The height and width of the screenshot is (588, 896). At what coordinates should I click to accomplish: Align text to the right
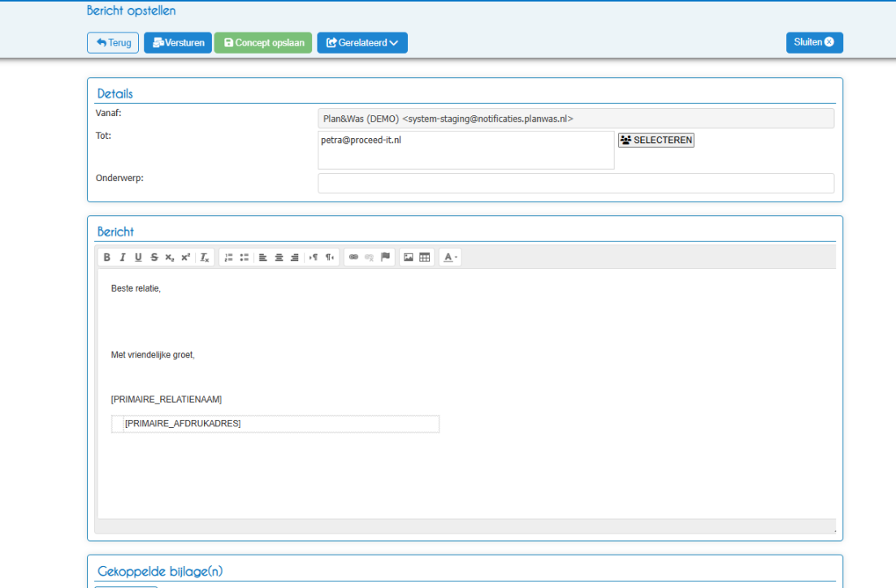(x=295, y=257)
